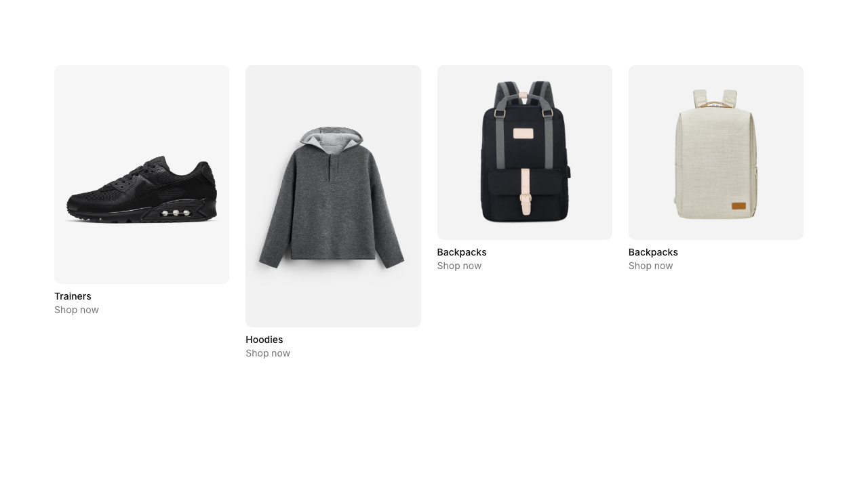Click the Hoodies category title
This screenshot has height=488, width=868.
(264, 340)
